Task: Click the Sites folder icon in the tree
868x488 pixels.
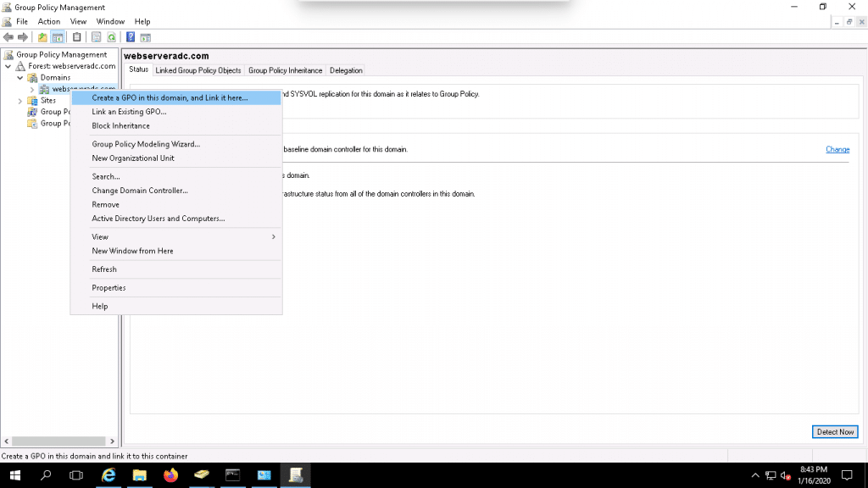Action: click(x=33, y=100)
